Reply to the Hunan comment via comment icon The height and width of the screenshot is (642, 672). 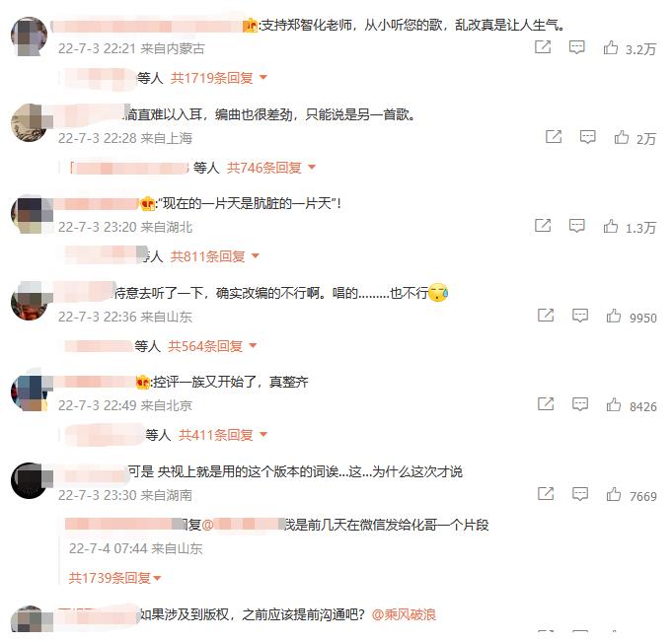[580, 494]
